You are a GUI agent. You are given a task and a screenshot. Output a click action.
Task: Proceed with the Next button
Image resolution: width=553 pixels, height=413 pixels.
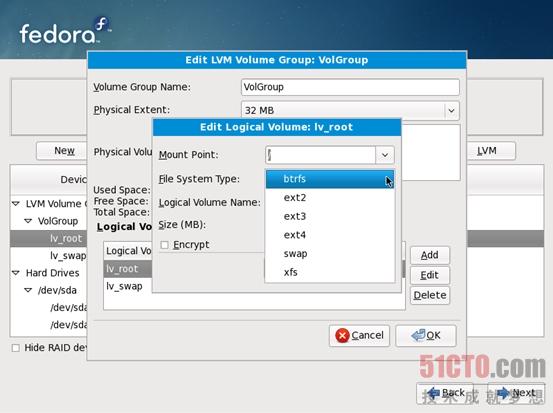click(516, 393)
